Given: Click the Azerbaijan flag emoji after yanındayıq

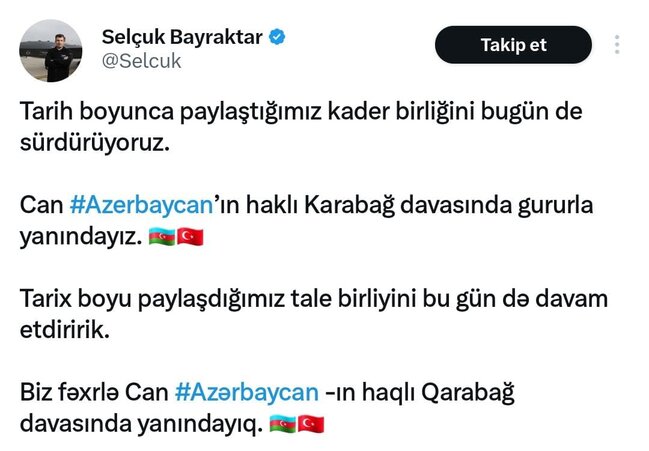Looking at the screenshot, I should click(x=283, y=424).
